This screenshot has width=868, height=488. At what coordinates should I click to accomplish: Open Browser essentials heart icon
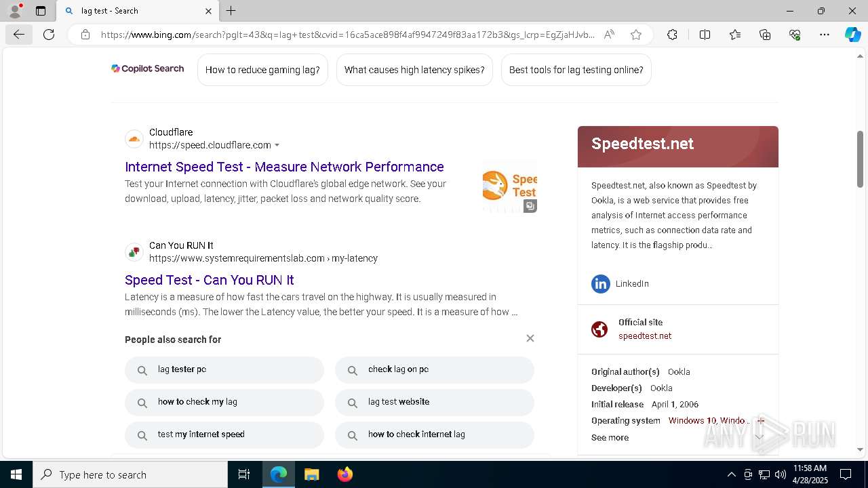pyautogui.click(x=795, y=35)
